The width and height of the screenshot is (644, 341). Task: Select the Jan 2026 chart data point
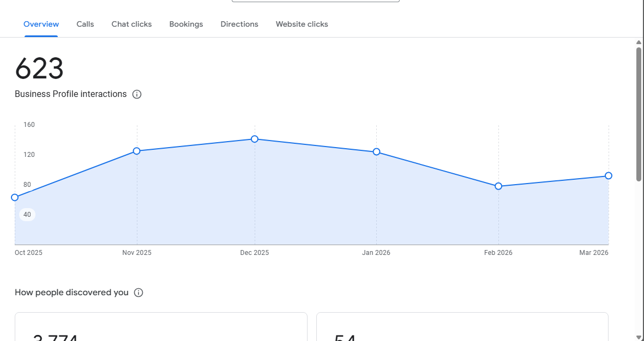pyautogui.click(x=376, y=152)
